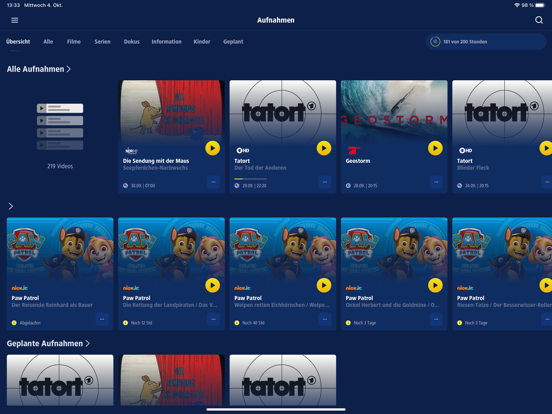Click the nick logo on Paw Patrol Landpiraten

tap(131, 288)
